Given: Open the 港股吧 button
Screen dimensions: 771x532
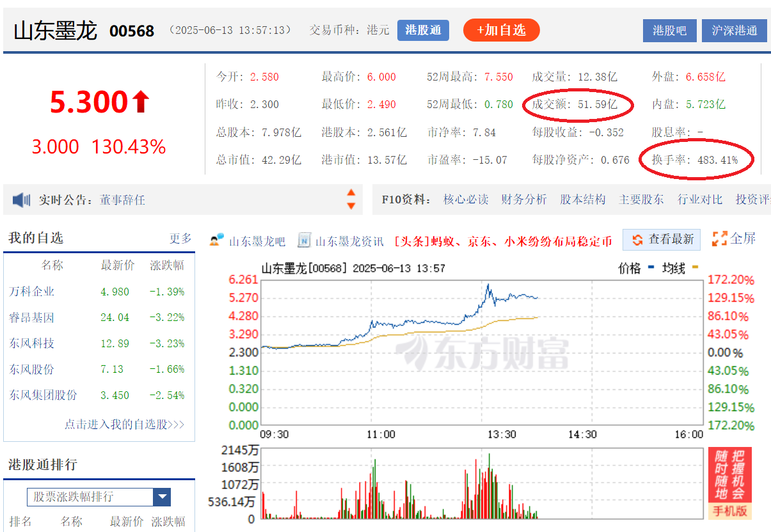Looking at the screenshot, I should click(x=669, y=31).
